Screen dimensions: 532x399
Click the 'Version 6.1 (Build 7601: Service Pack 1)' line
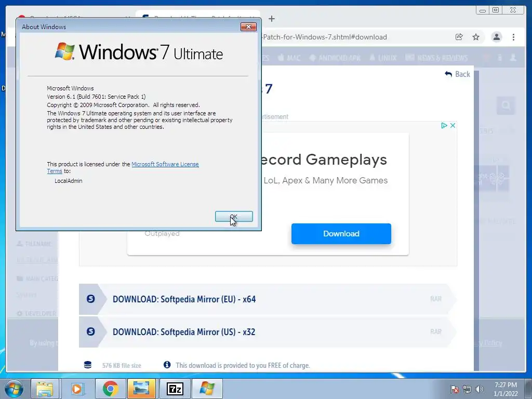click(x=96, y=97)
